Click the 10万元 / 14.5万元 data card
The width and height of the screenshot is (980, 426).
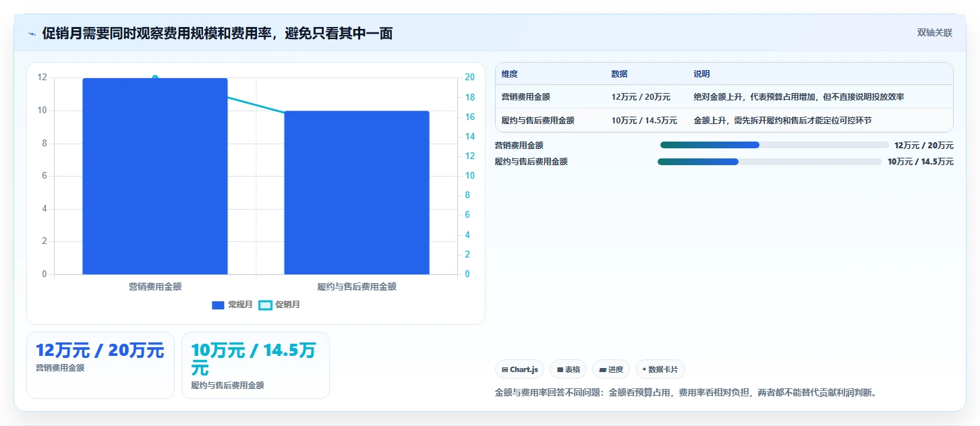click(256, 365)
